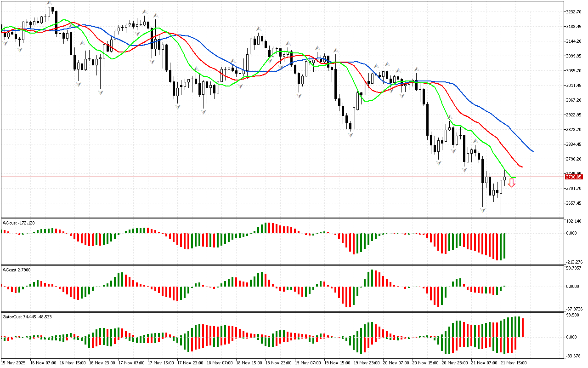Click the 21 Nov 15:00 time label
This screenshot has height=368, width=588.
tap(513, 362)
